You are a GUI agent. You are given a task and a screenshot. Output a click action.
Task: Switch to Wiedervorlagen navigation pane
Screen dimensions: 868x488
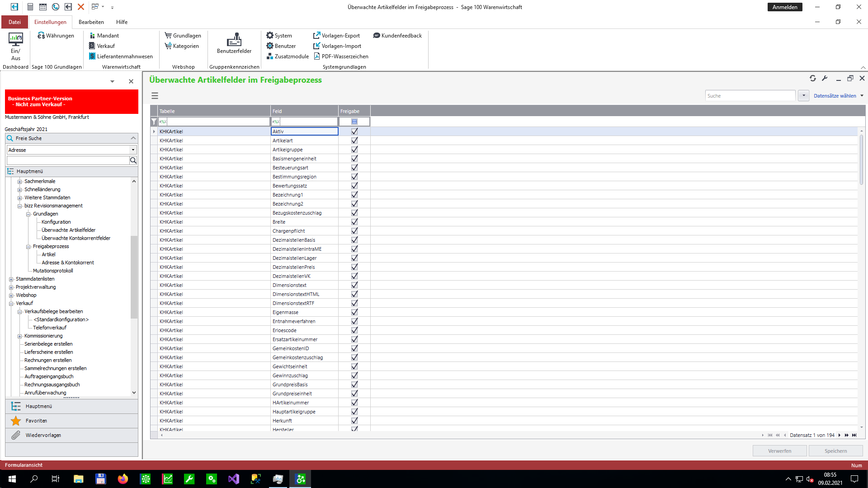pyautogui.click(x=71, y=435)
